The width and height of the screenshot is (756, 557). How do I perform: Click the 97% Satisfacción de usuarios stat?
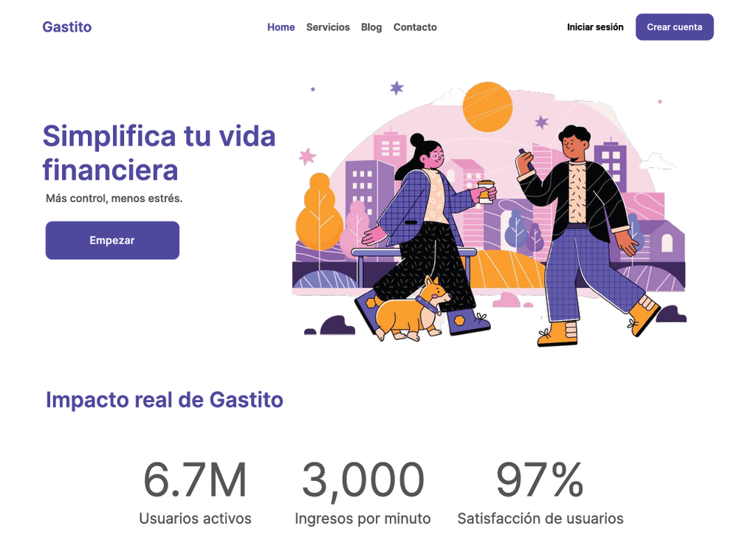pos(540,492)
